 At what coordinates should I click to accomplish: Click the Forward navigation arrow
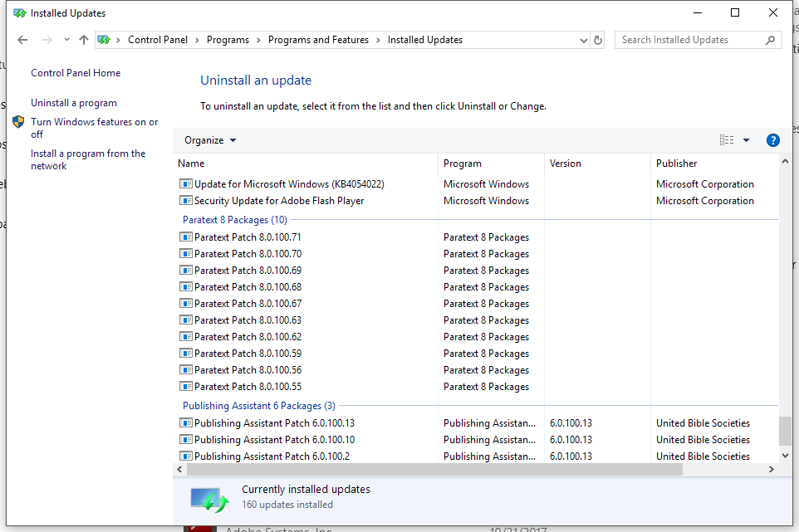[x=47, y=40]
